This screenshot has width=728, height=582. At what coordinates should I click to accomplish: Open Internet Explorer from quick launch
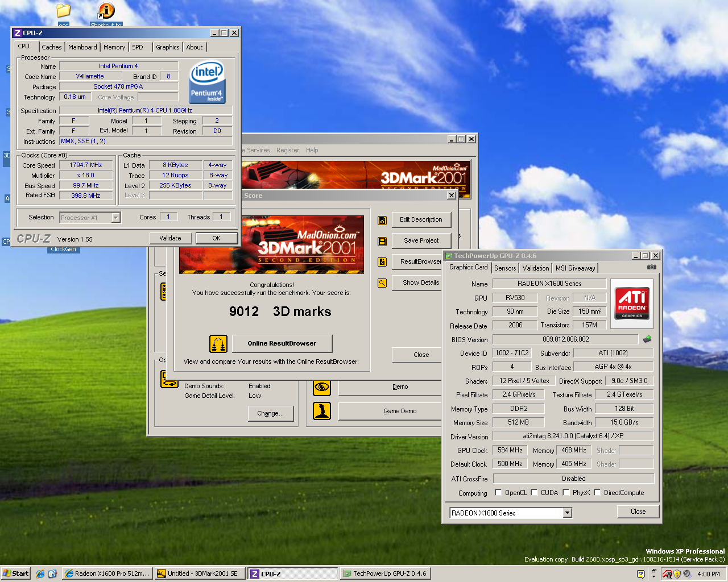[x=40, y=574]
